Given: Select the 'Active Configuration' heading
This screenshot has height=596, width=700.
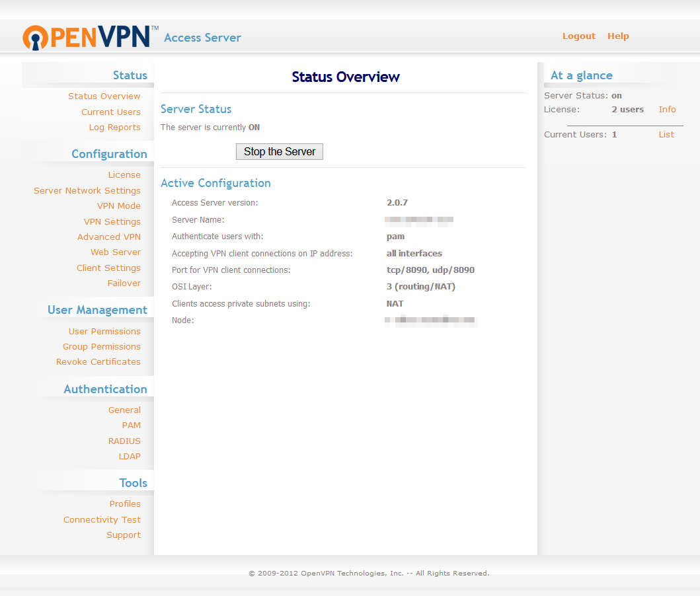Looking at the screenshot, I should click(215, 183).
